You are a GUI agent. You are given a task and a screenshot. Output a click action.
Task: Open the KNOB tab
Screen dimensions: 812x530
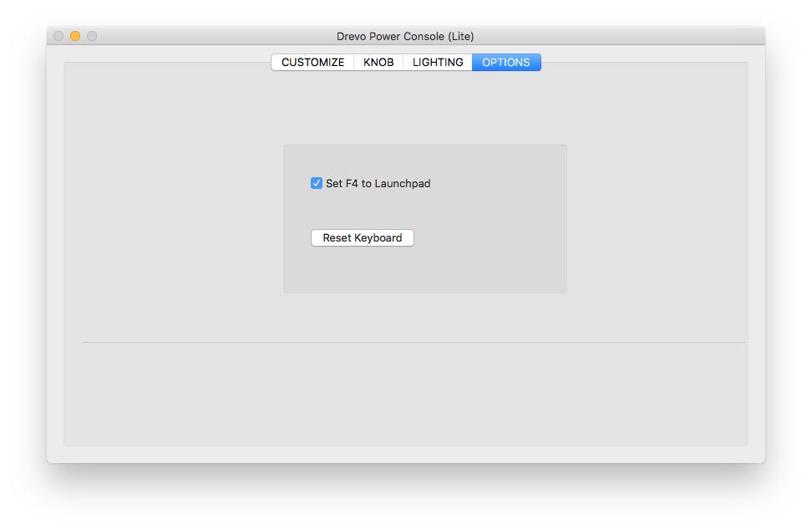click(x=378, y=62)
